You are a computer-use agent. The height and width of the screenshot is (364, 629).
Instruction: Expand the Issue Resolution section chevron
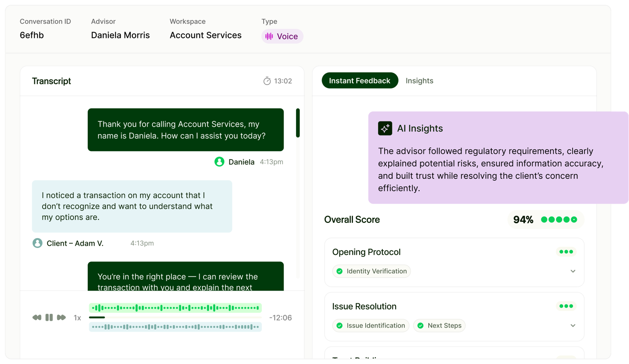(x=573, y=325)
